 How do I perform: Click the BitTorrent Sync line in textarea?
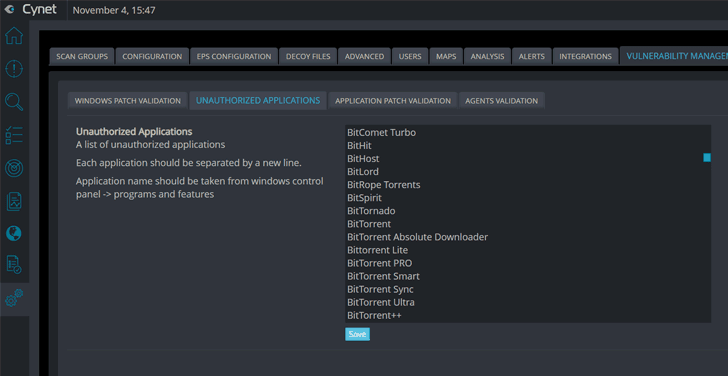tap(380, 289)
